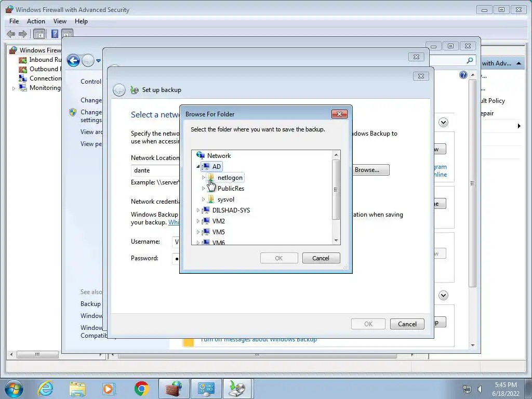Expand the netlogon folder node
The width and height of the screenshot is (532, 399).
click(203, 178)
